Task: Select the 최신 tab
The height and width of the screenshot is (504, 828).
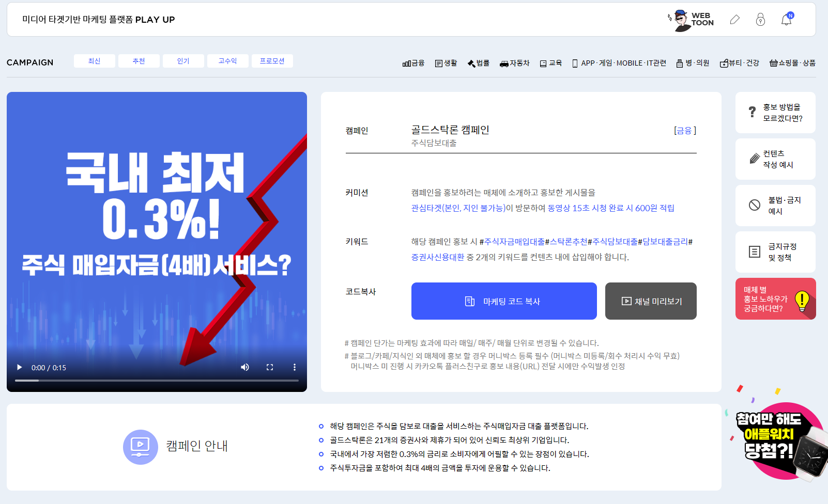Action: point(95,61)
